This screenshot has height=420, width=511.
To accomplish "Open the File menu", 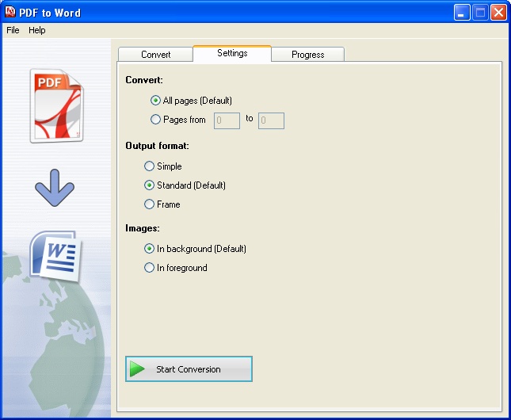I will tap(13, 30).
